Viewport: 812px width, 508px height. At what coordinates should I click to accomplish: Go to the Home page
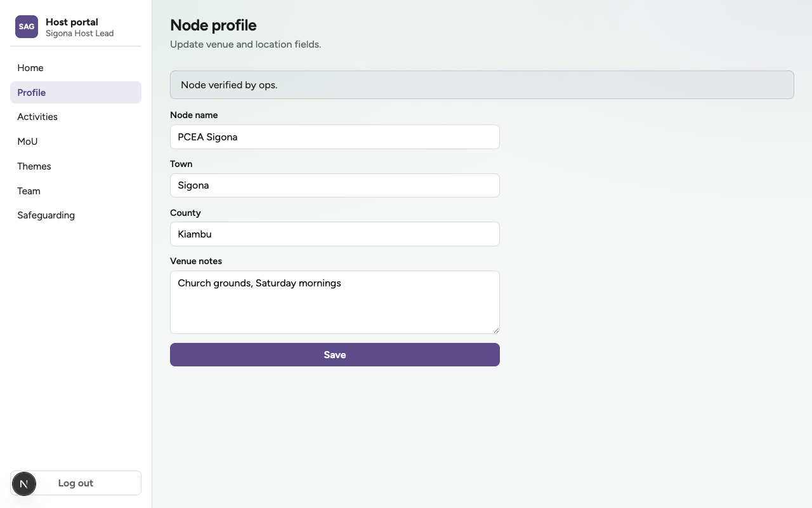[x=75, y=68]
